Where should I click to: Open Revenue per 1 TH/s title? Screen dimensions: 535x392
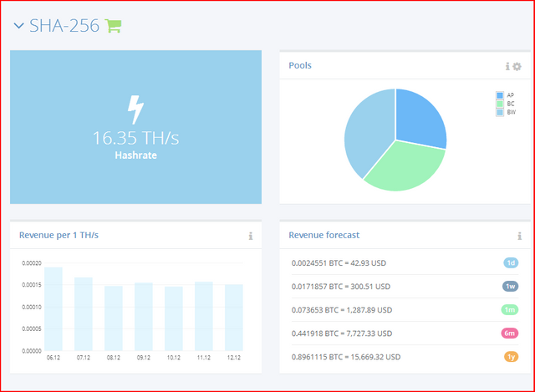point(59,235)
